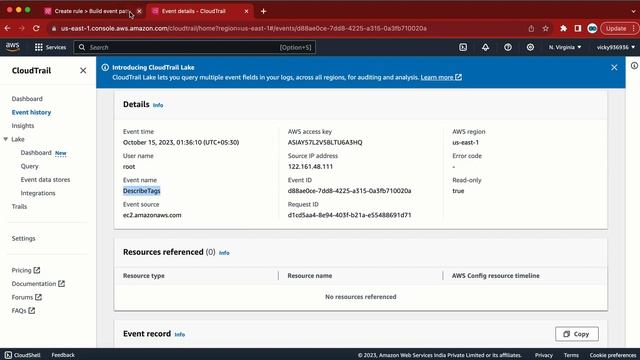Click the Resource name column header
The width and height of the screenshot is (640, 360).
(x=309, y=276)
